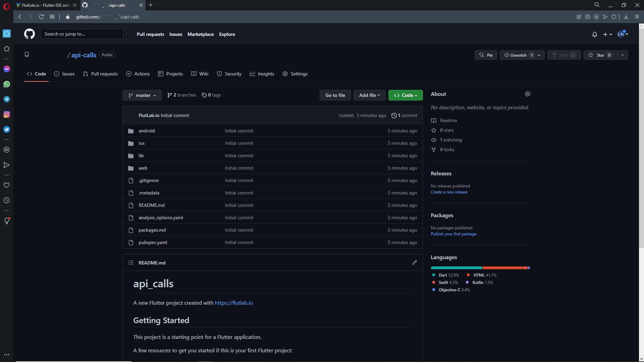Viewport: 644px width, 362px height.
Task: Click the HTML segment of languages bar
Action: pos(502,268)
